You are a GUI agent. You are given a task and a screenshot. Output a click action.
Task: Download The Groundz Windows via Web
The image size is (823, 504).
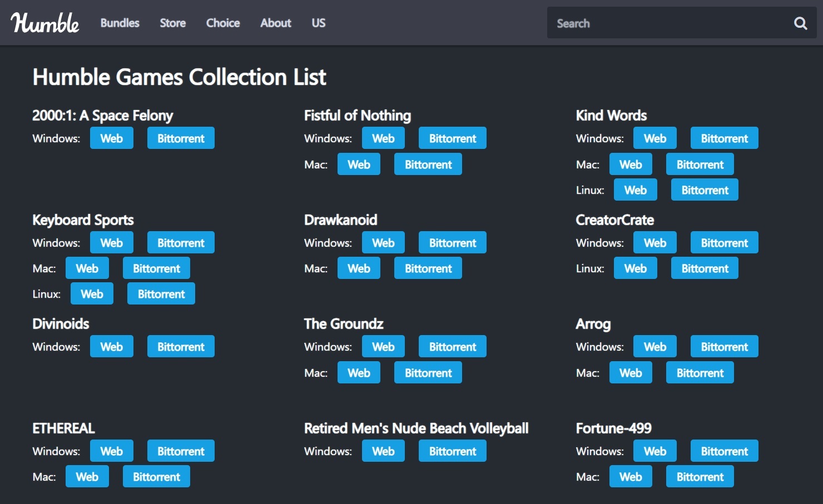383,347
